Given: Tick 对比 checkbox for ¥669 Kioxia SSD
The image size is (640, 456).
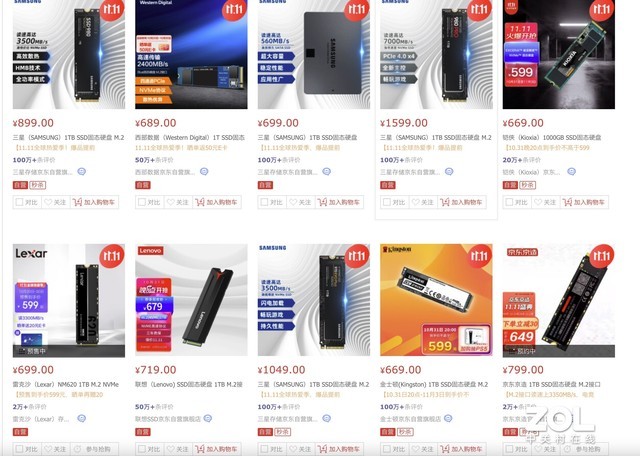Looking at the screenshot, I should [509, 202].
